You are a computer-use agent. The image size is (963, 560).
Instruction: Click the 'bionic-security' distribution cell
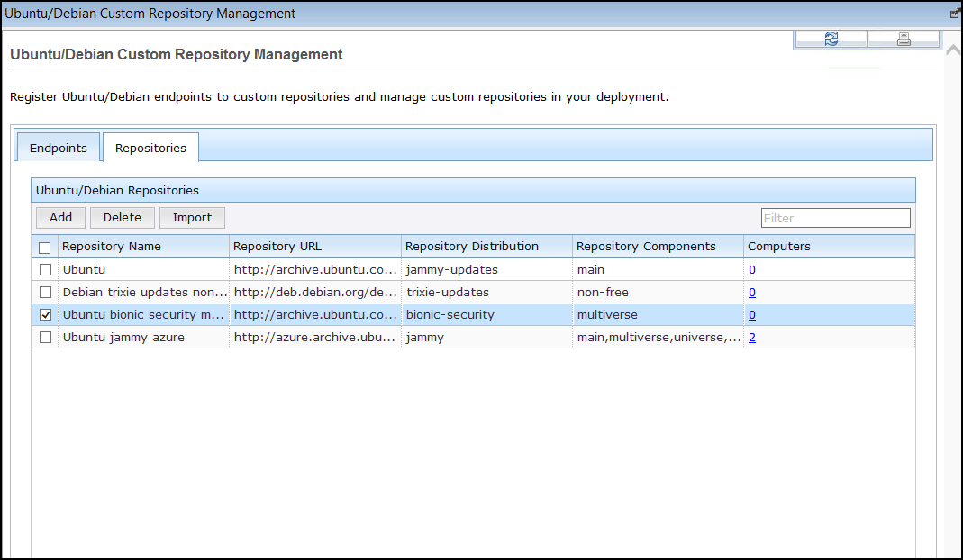487,314
